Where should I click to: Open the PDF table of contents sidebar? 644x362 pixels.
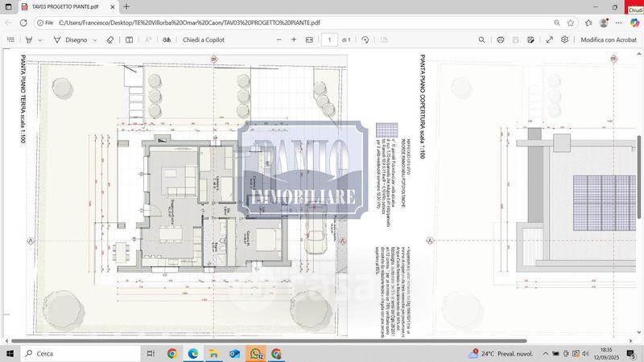pyautogui.click(x=10, y=39)
